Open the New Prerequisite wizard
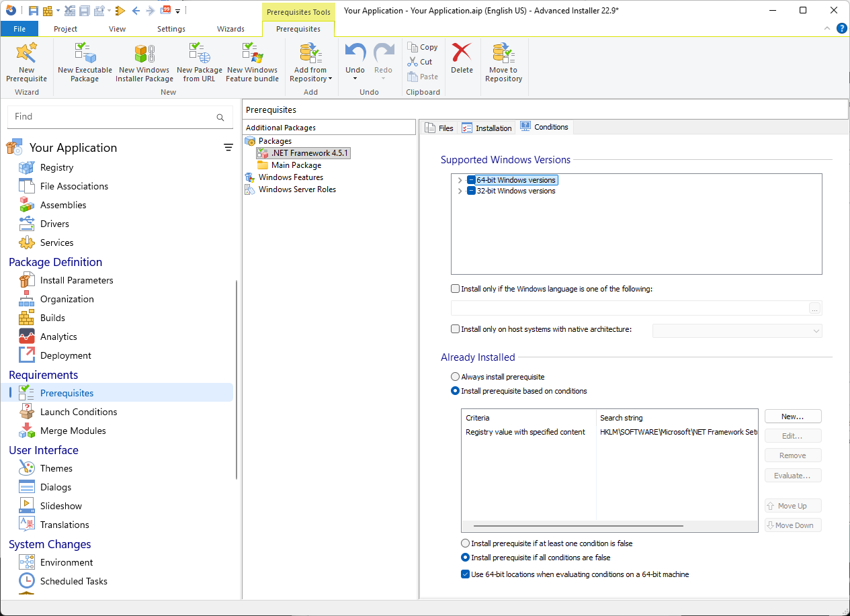 [26, 60]
